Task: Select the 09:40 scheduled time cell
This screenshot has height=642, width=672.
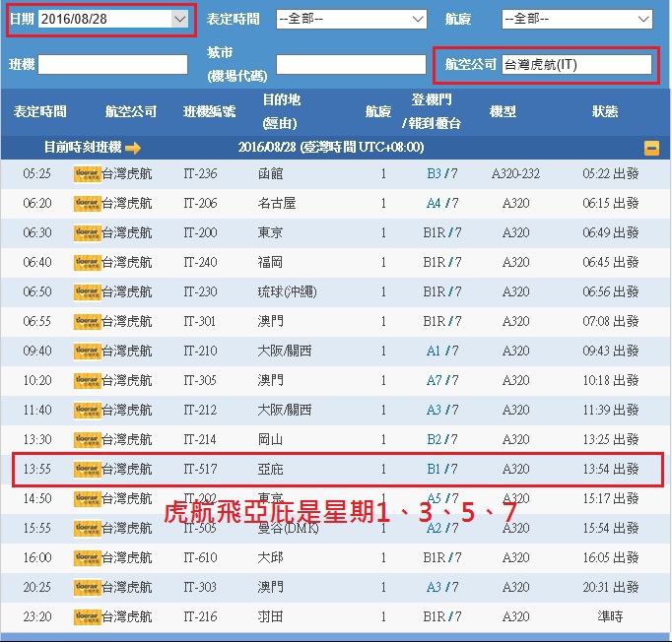Action: pos(37,352)
